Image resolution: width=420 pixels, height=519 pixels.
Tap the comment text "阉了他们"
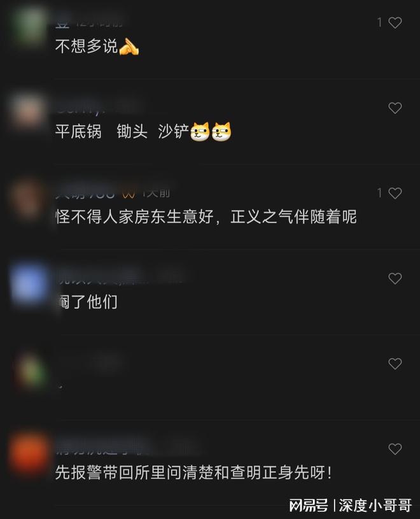(87, 302)
